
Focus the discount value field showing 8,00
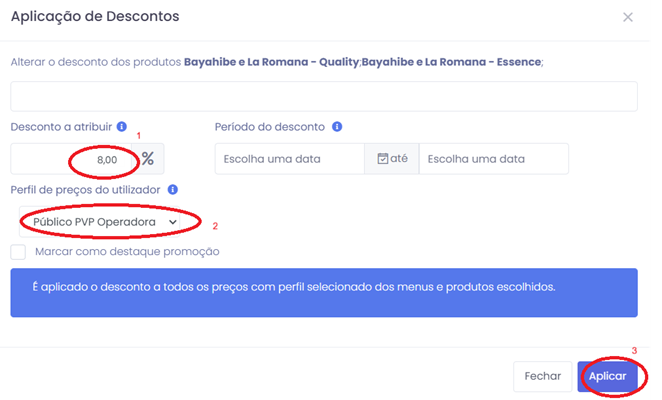[x=75, y=159]
